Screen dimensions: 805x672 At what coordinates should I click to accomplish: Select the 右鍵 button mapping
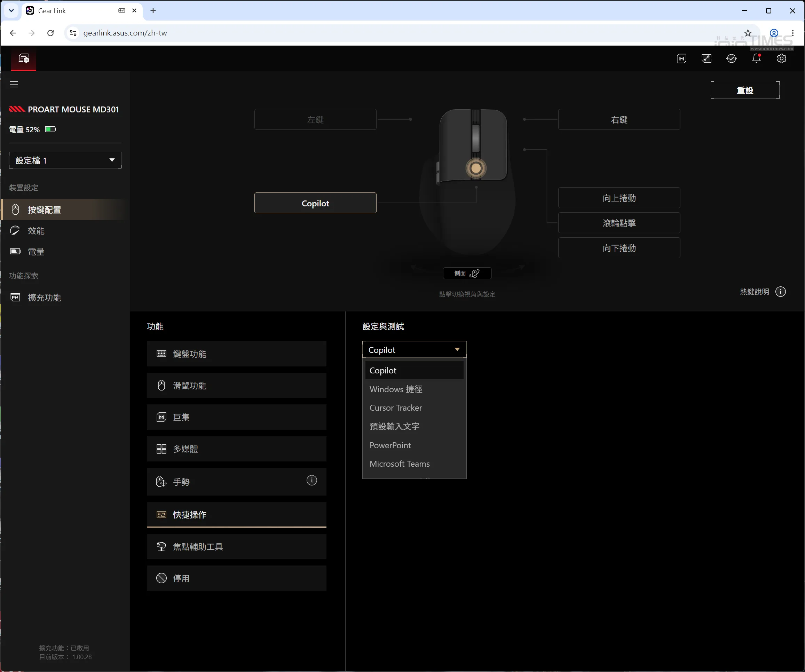619,120
